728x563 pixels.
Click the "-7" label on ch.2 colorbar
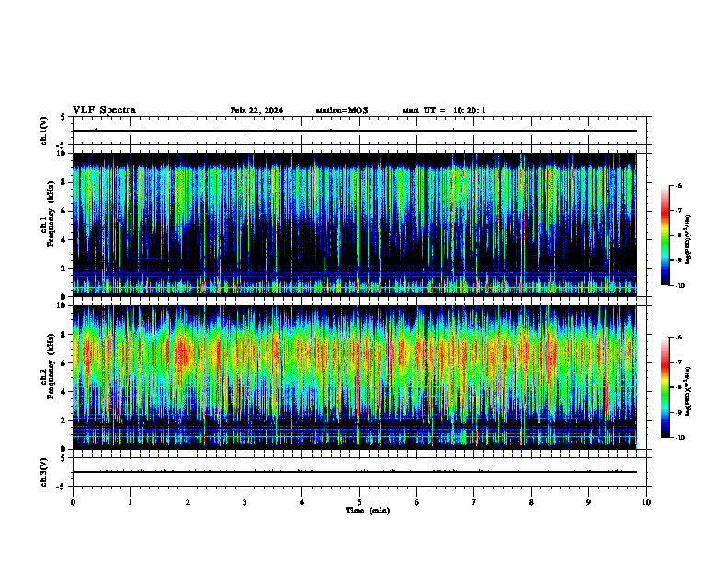click(678, 362)
